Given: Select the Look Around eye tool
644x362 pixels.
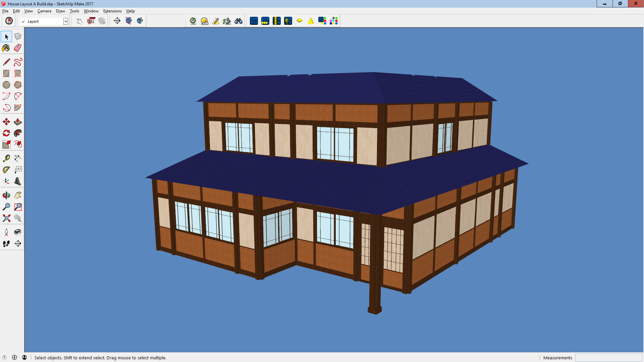Looking at the screenshot, I should (x=17, y=232).
